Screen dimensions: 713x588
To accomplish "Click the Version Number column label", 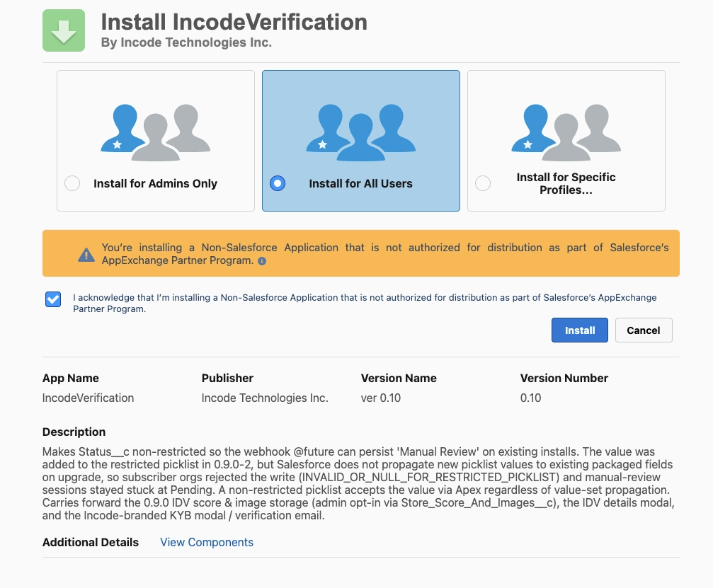I will point(564,378).
